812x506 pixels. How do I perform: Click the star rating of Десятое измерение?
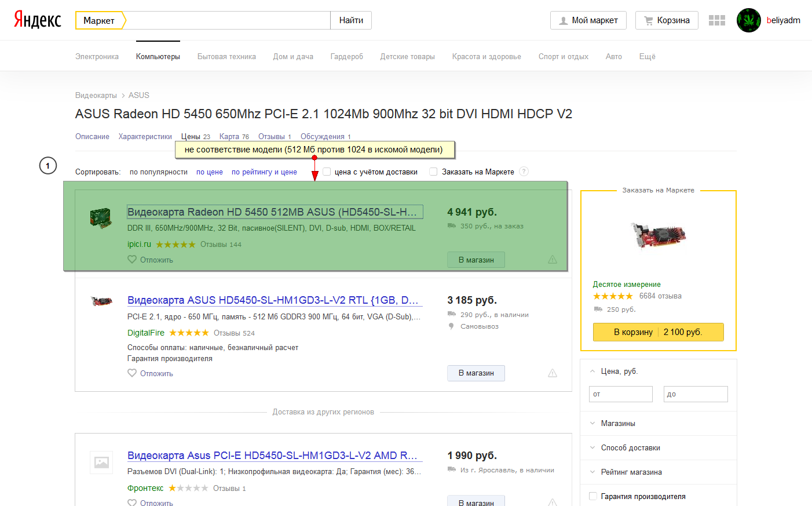pos(613,296)
